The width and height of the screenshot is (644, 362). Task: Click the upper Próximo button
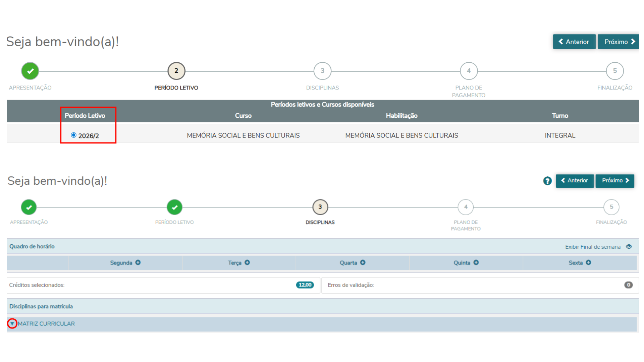pyautogui.click(x=619, y=42)
